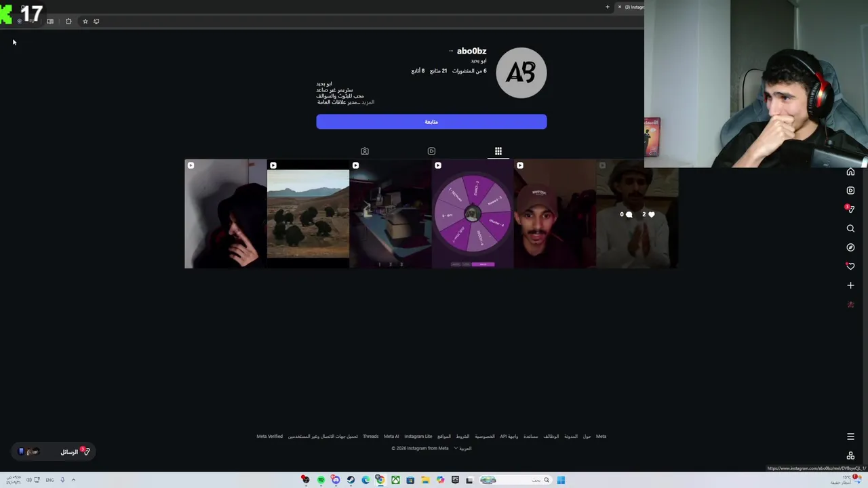Expand the system tray hidden icons chevron
868x488 pixels.
point(73,480)
